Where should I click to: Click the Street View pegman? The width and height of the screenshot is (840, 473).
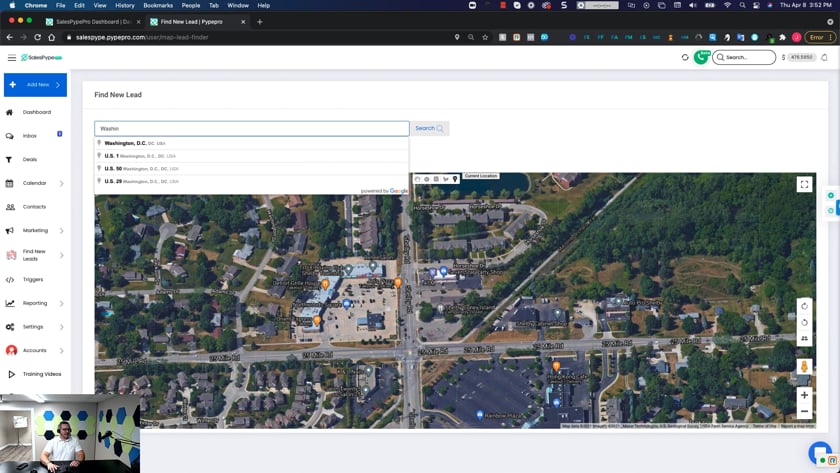click(x=804, y=367)
